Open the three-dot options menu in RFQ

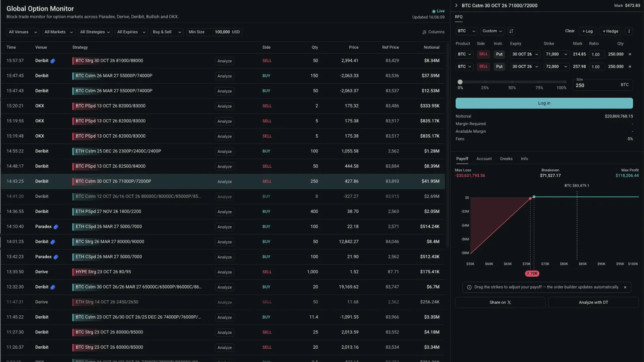click(x=629, y=31)
